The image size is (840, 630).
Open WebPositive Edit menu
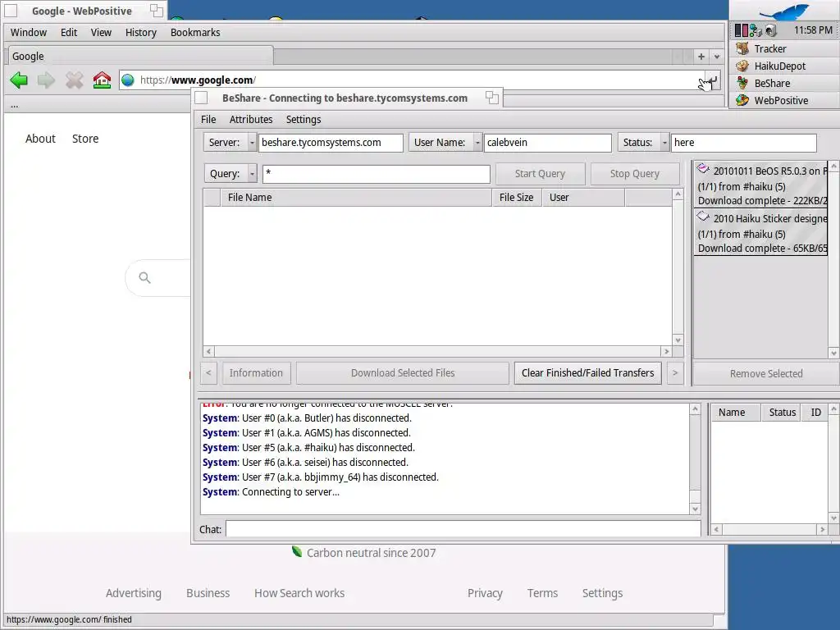69,33
